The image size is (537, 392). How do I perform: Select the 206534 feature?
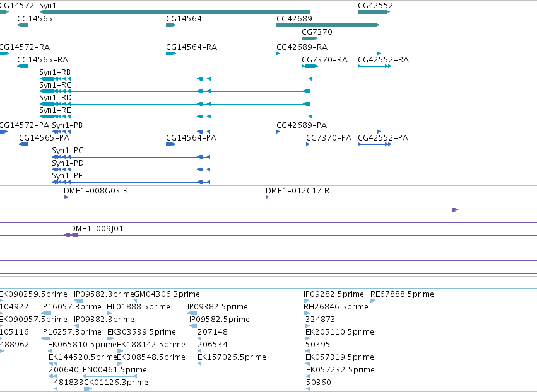pyautogui.click(x=199, y=351)
